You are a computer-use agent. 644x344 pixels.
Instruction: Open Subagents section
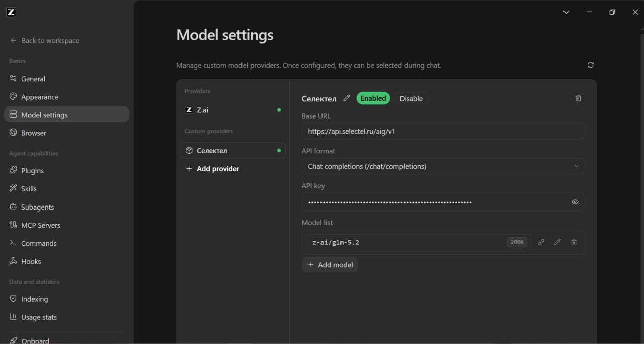(66, 207)
